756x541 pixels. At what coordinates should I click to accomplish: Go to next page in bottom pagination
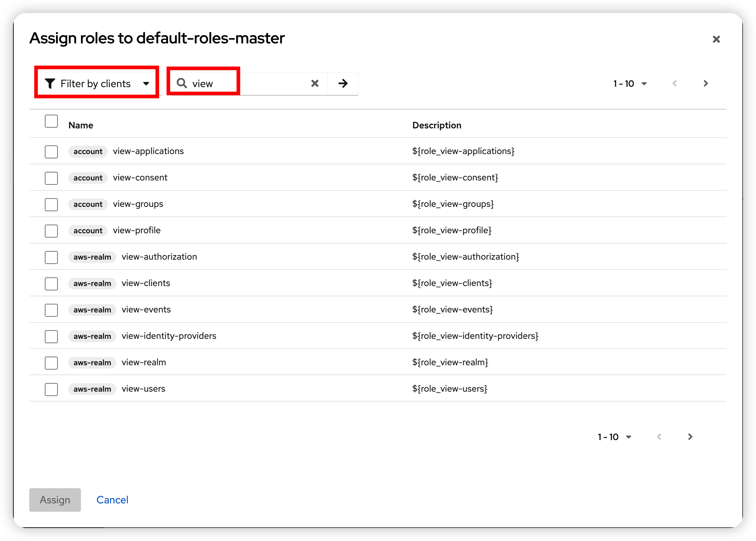(x=690, y=436)
